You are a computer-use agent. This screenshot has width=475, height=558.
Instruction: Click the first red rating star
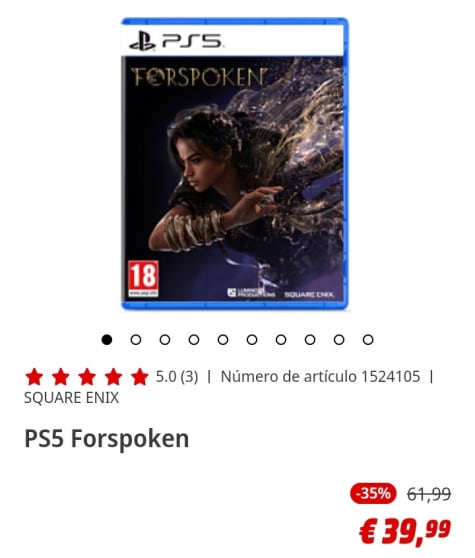click(x=34, y=377)
